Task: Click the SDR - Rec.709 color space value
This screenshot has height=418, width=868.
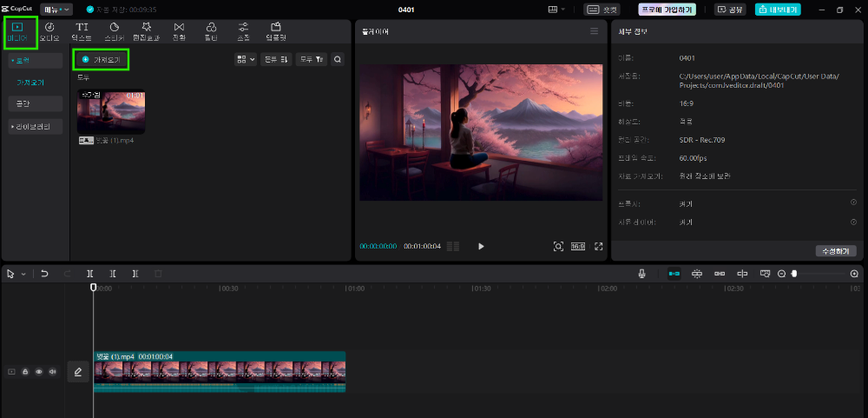Action: 702,140
